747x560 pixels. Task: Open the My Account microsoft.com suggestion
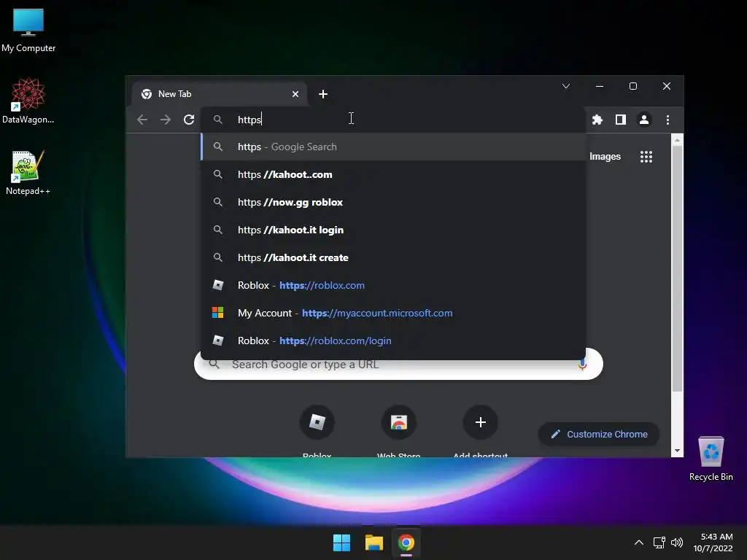click(x=393, y=313)
